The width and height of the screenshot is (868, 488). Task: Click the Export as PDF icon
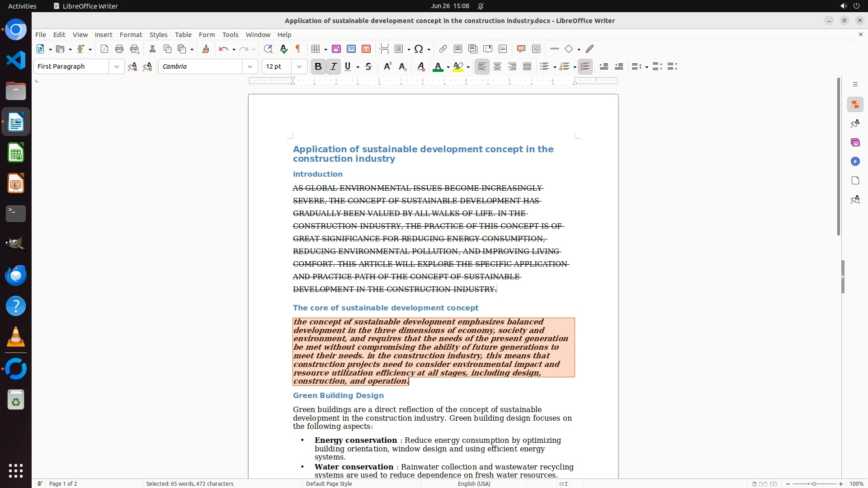click(x=104, y=49)
